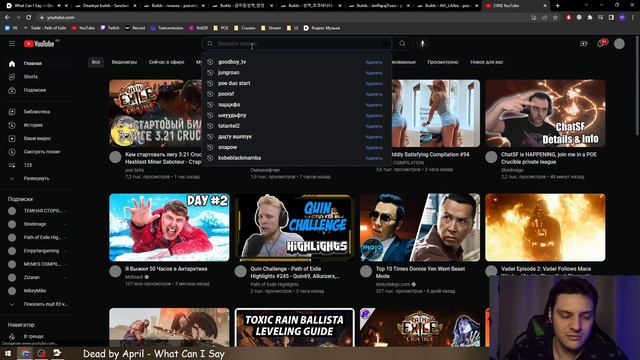This screenshot has width=640, height=360.
Task: Open Библиотека in the sidebar
Action: [37, 112]
